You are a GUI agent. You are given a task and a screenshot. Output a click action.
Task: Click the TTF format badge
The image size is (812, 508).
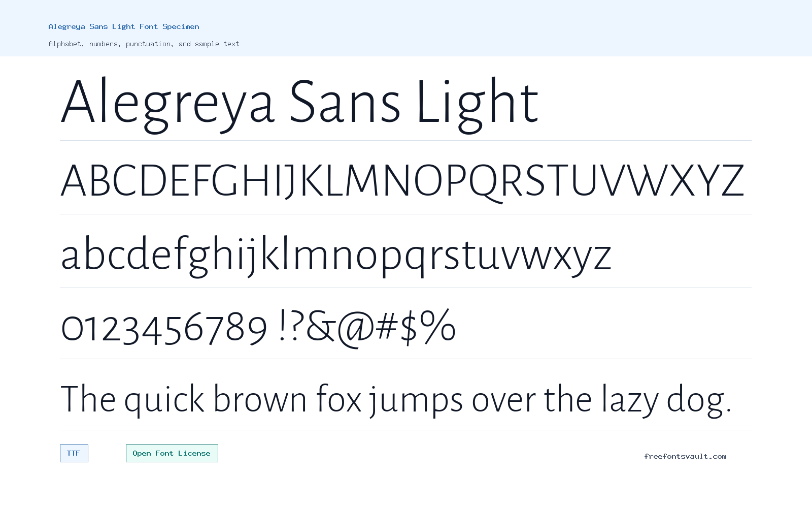coord(74,453)
